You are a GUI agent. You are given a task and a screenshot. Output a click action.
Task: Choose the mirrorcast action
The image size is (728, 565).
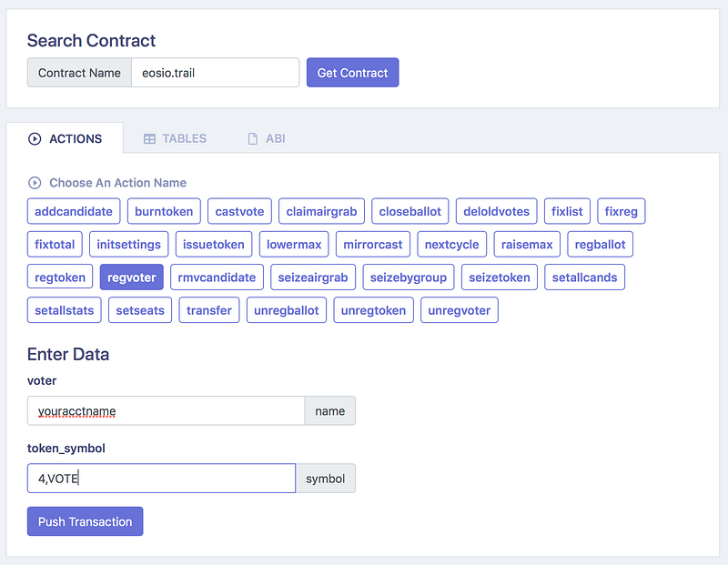(x=373, y=244)
